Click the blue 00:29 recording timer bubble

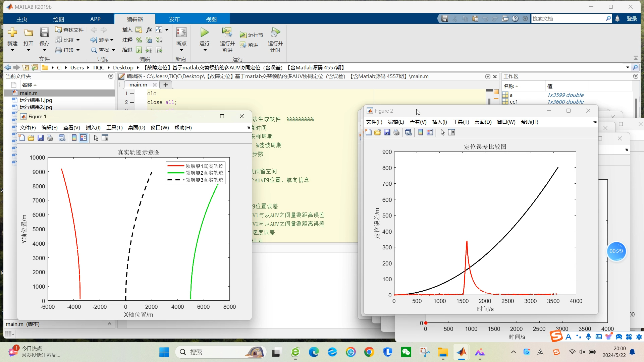coord(616,251)
